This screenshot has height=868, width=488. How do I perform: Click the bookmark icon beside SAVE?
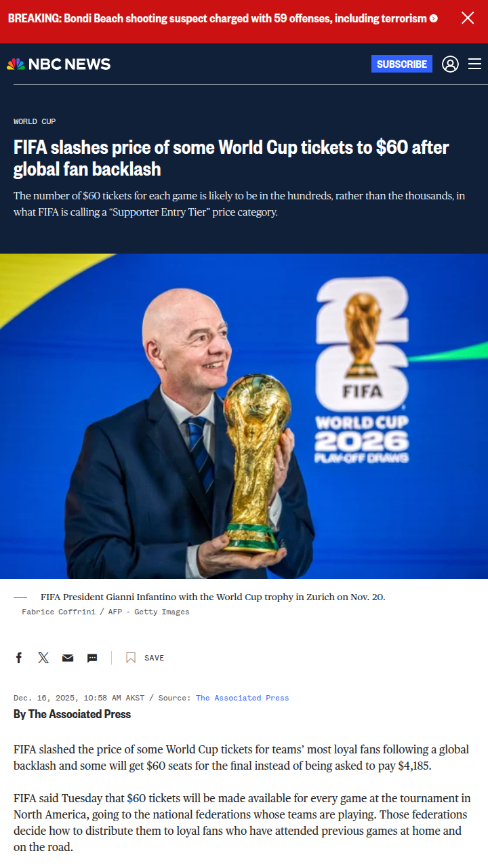pos(131,658)
